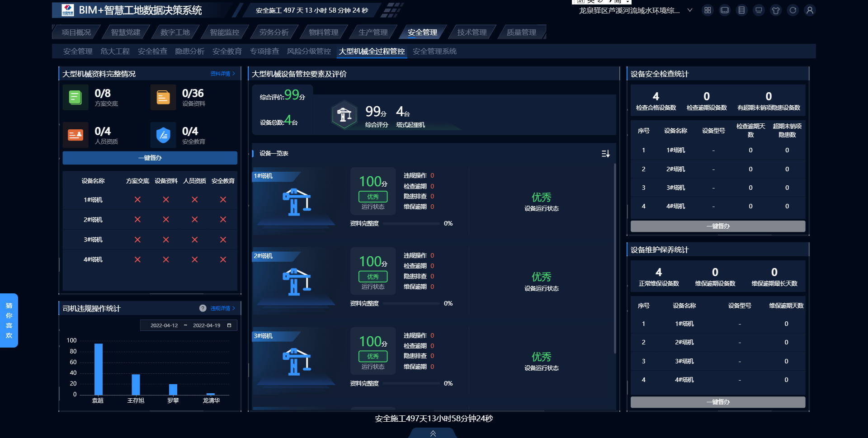868x438 pixels.
Task: Open the user profile icon
Action: (x=810, y=10)
